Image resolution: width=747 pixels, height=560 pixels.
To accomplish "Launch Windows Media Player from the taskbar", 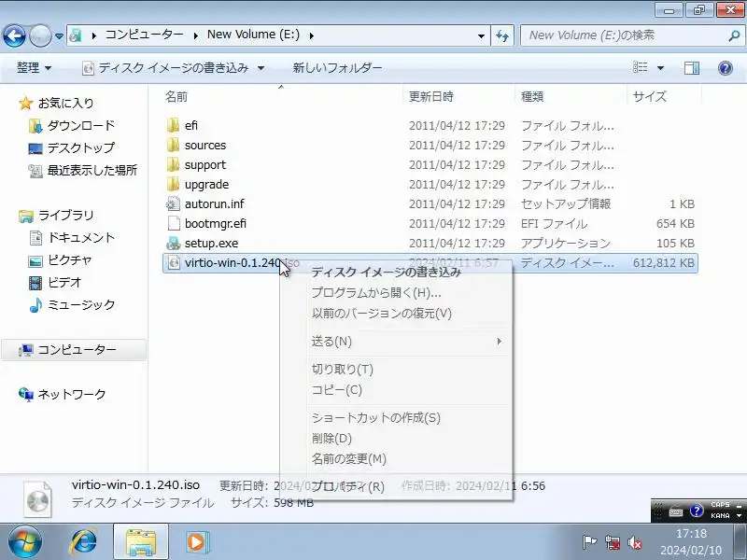I will coord(196,542).
